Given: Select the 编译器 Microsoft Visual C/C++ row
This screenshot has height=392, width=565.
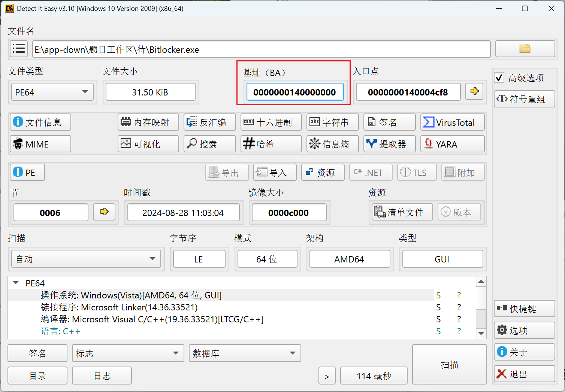Looking at the screenshot, I should [152, 319].
